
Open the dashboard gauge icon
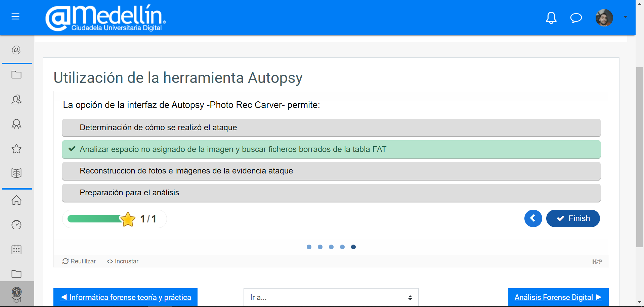pyautogui.click(x=16, y=225)
